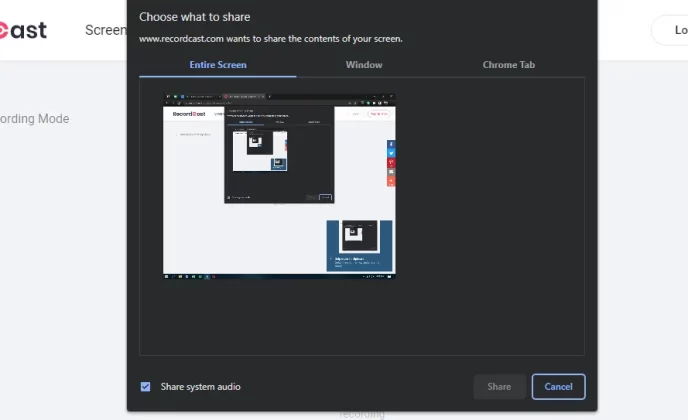Click the www.recordcast.com sharing request text

tap(271, 39)
